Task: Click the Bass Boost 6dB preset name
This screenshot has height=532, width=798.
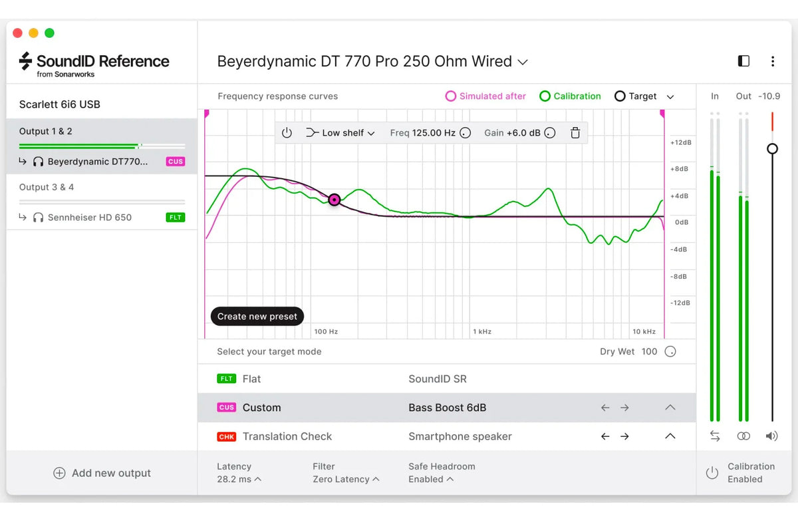Action: tap(448, 408)
